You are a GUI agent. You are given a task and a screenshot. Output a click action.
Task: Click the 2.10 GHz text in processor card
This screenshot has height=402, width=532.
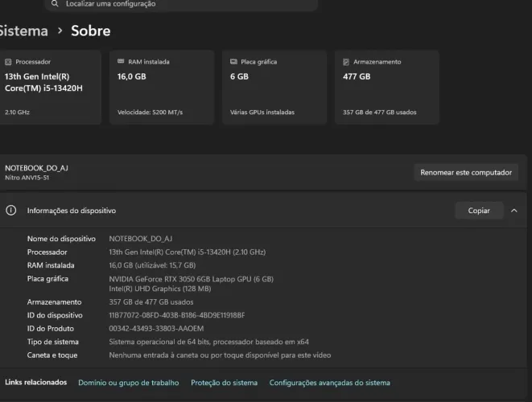pos(17,113)
